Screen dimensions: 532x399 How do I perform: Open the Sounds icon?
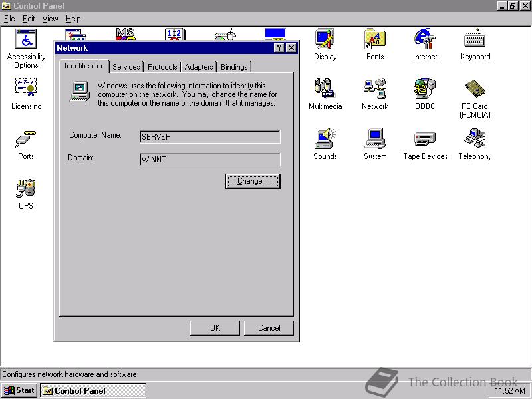click(x=325, y=138)
